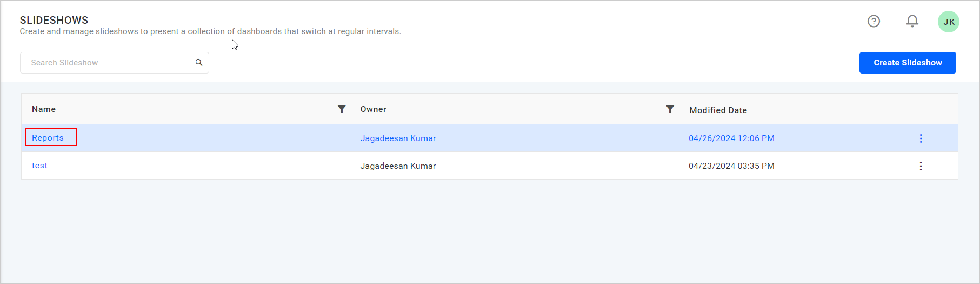Click the Owner column header
Screen dimensions: 980x284
(x=373, y=109)
